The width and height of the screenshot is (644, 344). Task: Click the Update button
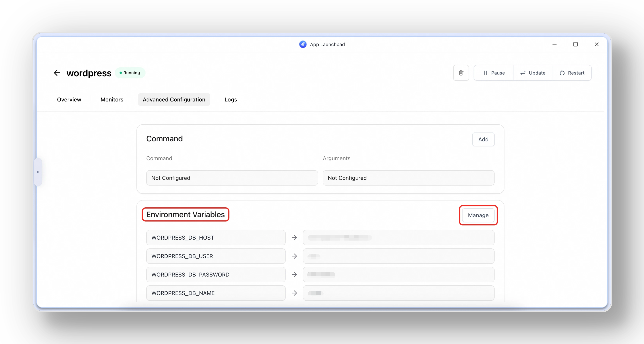coord(533,73)
